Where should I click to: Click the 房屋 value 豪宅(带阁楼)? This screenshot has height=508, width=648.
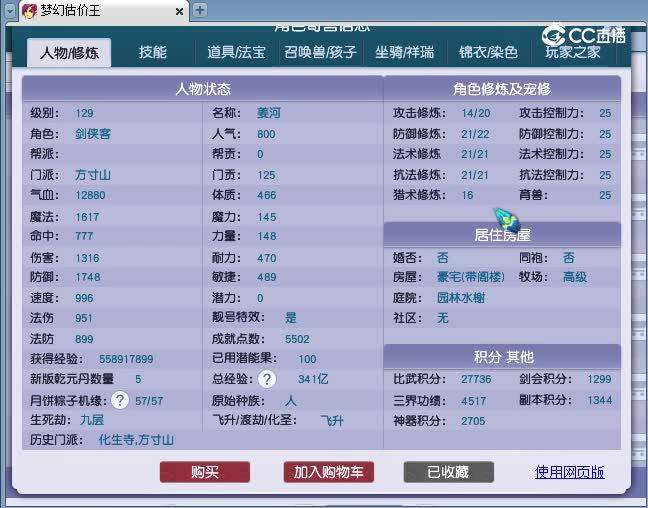click(x=471, y=277)
